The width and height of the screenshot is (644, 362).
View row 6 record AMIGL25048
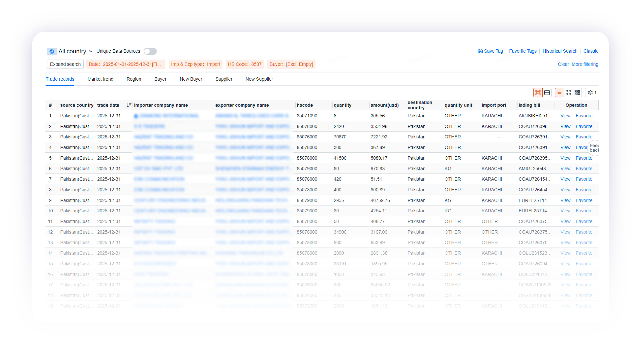click(565, 168)
